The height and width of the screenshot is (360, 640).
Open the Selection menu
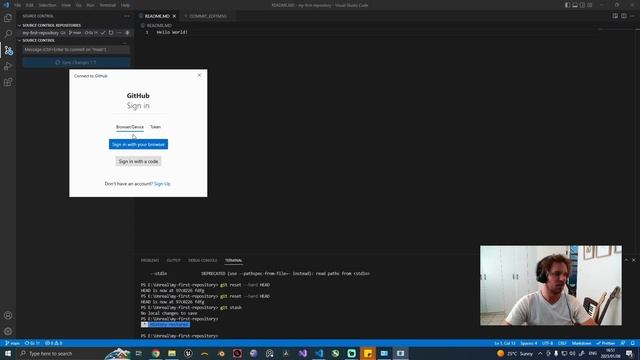click(x=47, y=5)
